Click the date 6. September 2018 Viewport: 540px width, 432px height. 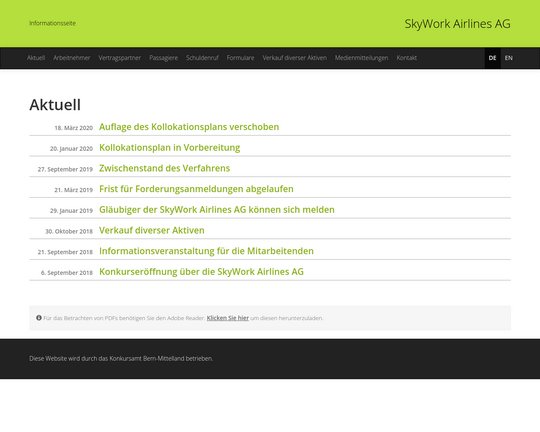67,272
